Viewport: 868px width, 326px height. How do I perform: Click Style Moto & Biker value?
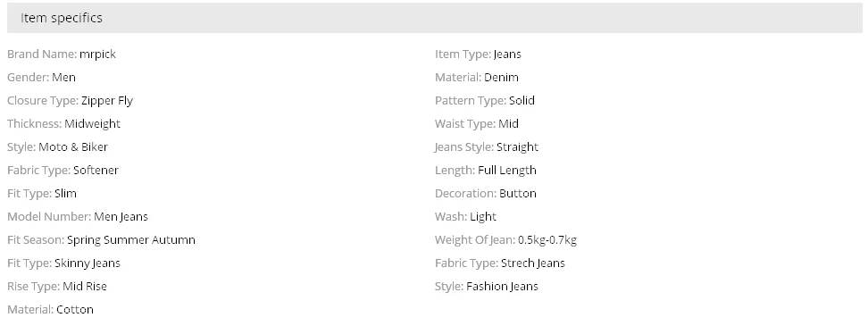[x=73, y=147]
